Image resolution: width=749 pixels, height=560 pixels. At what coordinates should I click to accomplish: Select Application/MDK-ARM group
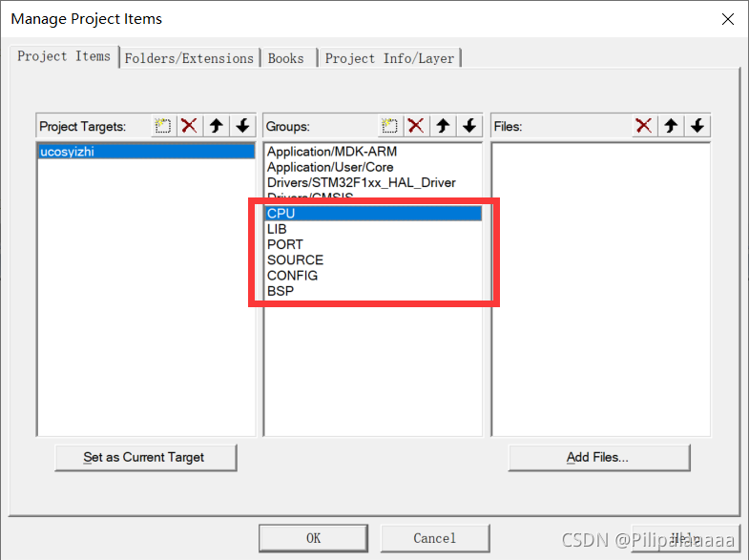[373, 152]
